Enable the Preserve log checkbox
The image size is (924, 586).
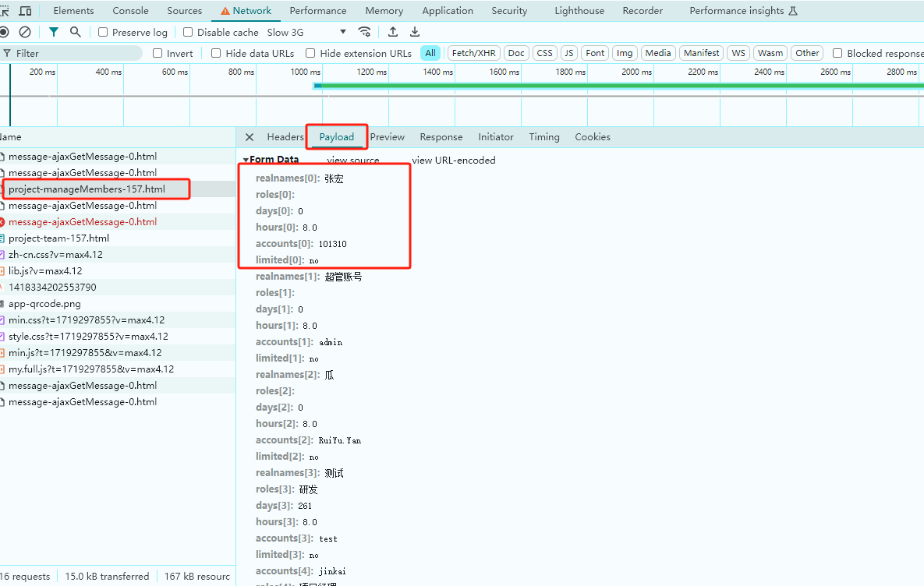click(104, 33)
